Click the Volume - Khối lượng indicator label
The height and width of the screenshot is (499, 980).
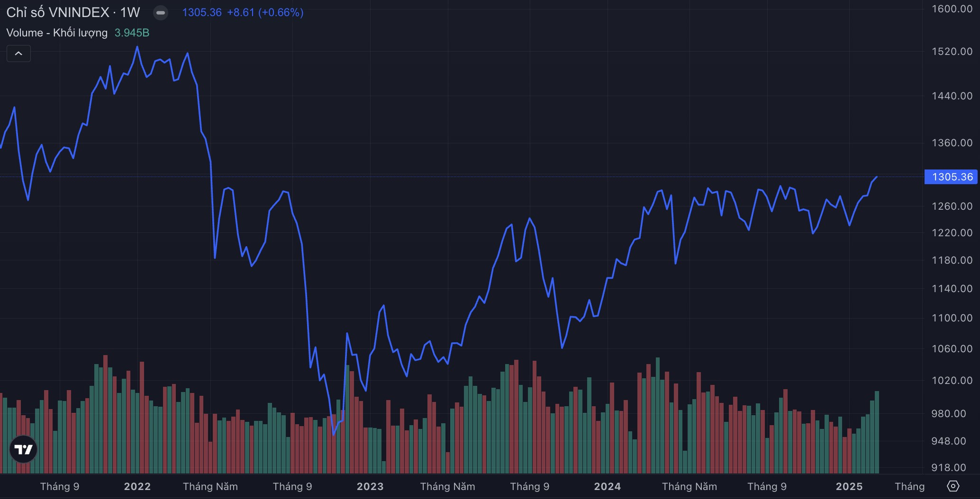(57, 33)
